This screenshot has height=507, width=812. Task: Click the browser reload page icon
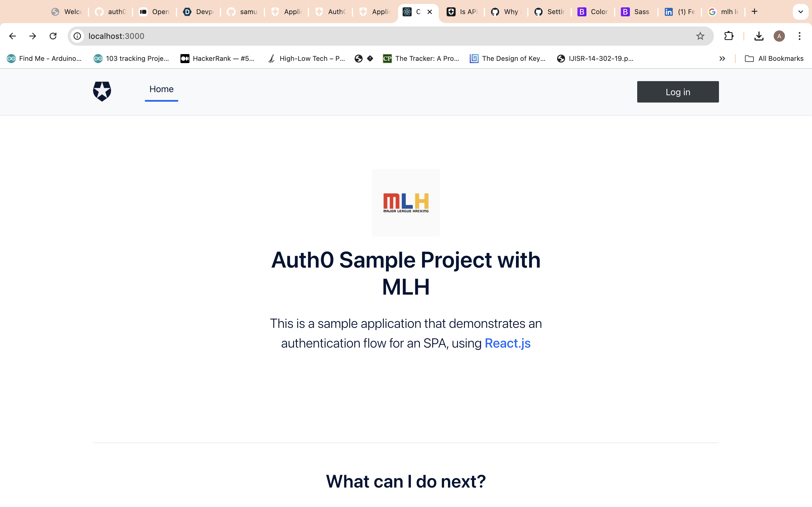[53, 36]
